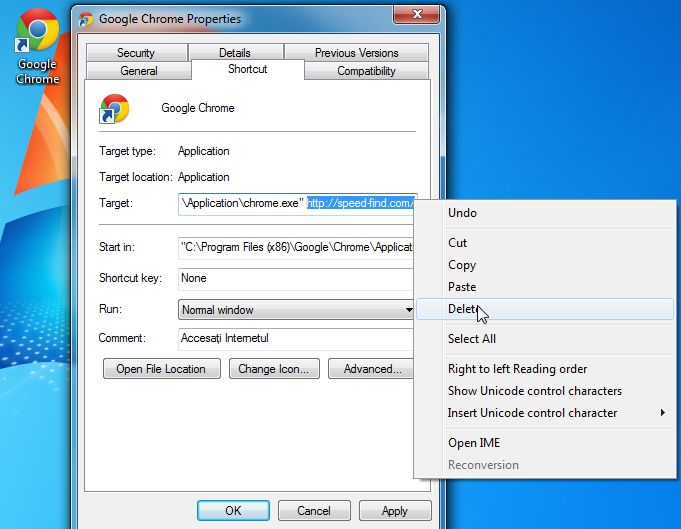Viewport: 681px width, 529px height.
Task: Focus the Shortcut key field
Action: (296, 279)
